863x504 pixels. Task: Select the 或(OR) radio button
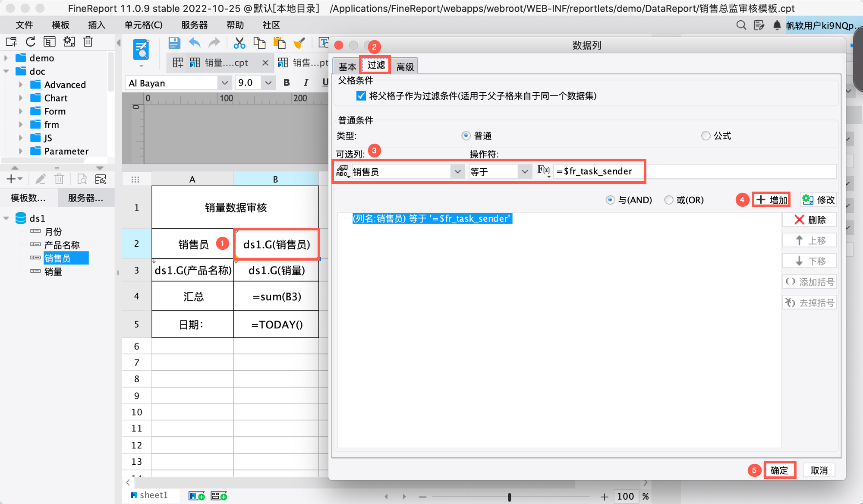669,200
